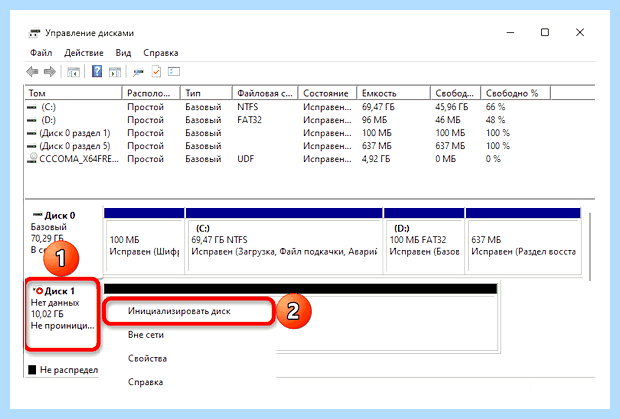Sort by the Емкость column header
Viewport: 620px width, 419px height.
pyautogui.click(x=393, y=93)
